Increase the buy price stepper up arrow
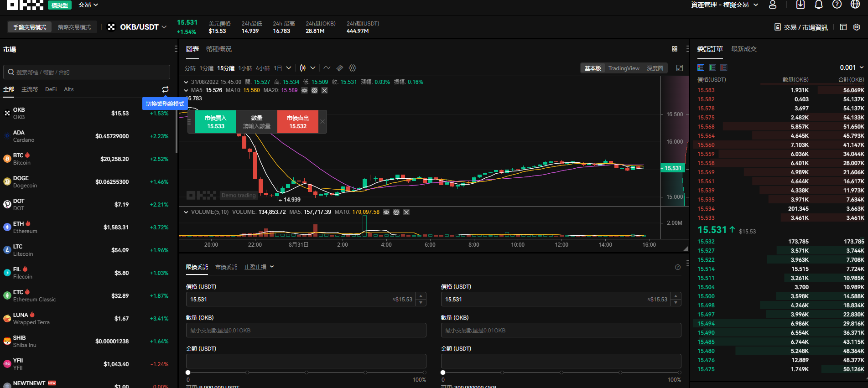The height and width of the screenshot is (388, 868). point(421,296)
